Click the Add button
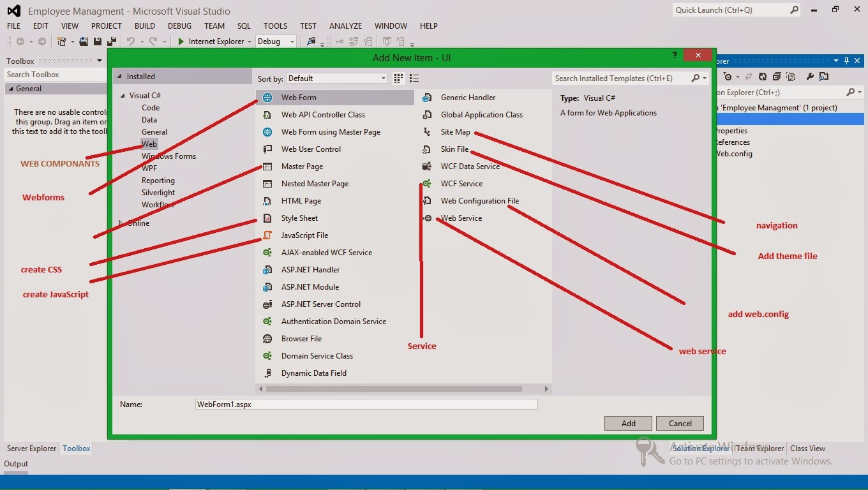This screenshot has width=868, height=490. [x=627, y=423]
